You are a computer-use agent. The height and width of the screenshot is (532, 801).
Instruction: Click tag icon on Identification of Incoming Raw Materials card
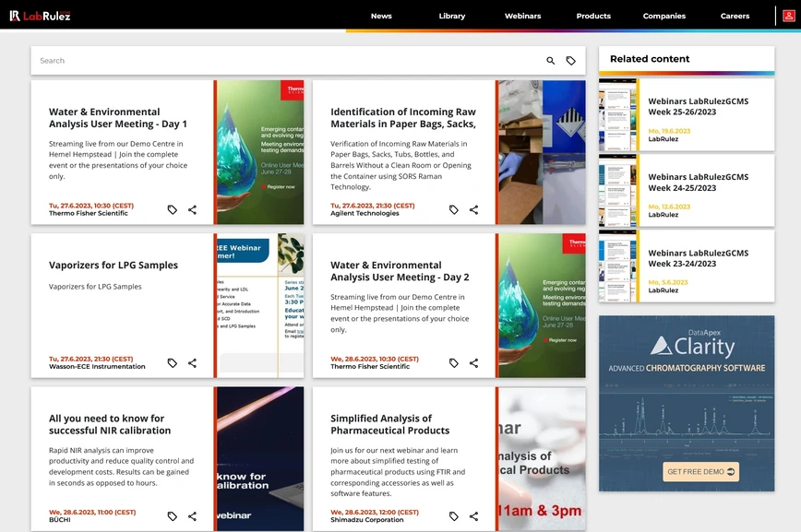click(x=454, y=210)
